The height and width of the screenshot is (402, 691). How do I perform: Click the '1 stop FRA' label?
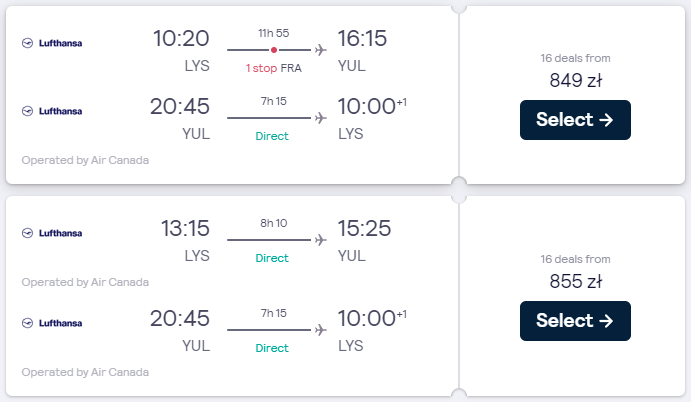[274, 68]
